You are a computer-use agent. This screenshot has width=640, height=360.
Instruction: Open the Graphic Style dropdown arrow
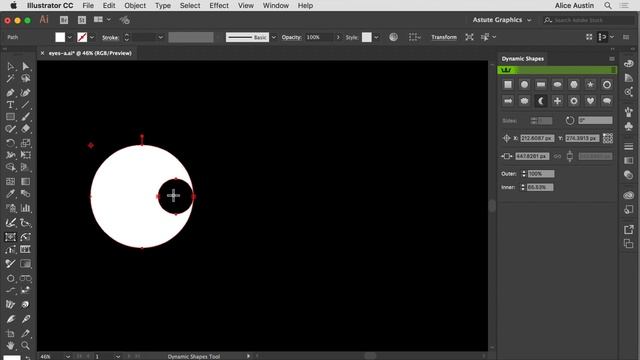click(376, 37)
